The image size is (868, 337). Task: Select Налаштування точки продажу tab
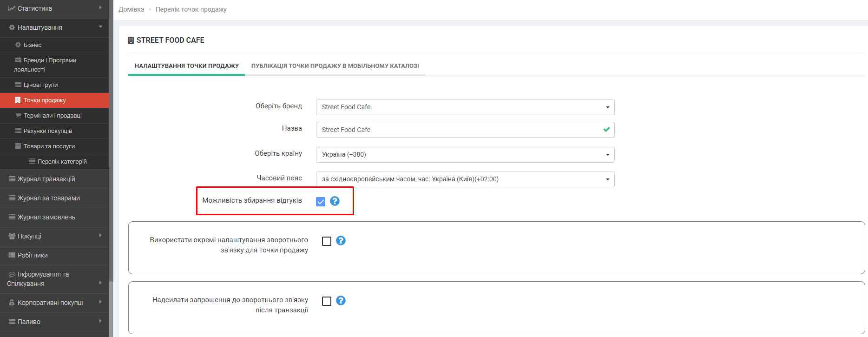click(186, 66)
